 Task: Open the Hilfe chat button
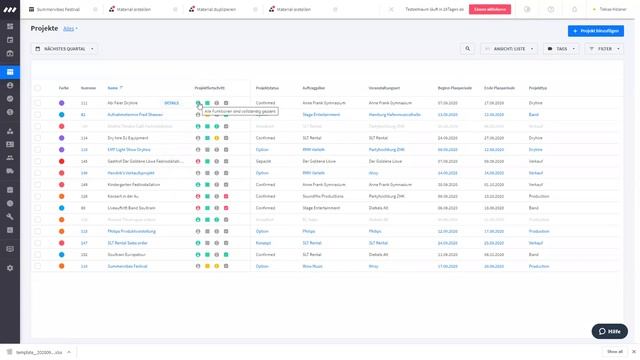point(609,331)
